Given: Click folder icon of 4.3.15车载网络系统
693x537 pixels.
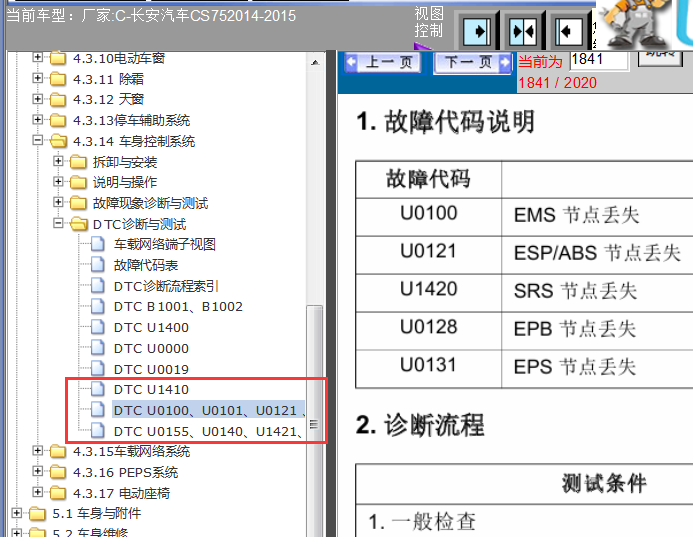Looking at the screenshot, I should tap(58, 451).
